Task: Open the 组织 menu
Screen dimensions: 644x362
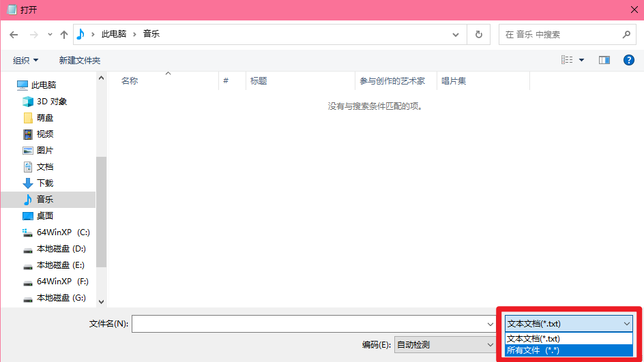Action: [25, 60]
